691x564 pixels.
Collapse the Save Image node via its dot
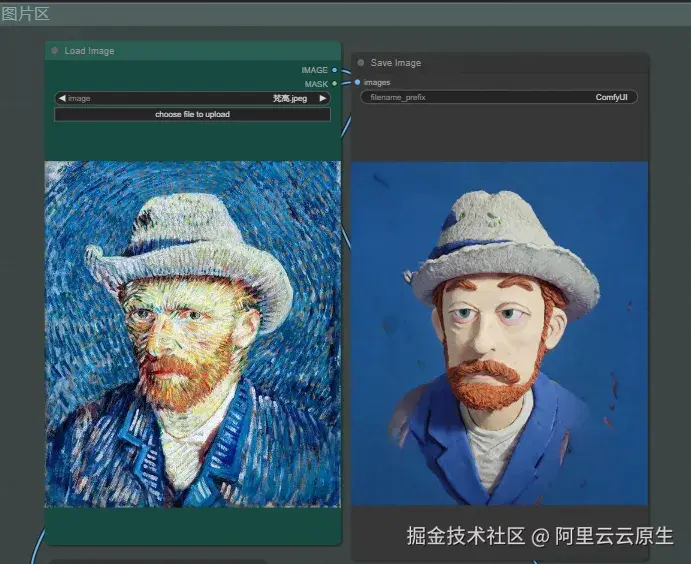point(361,63)
